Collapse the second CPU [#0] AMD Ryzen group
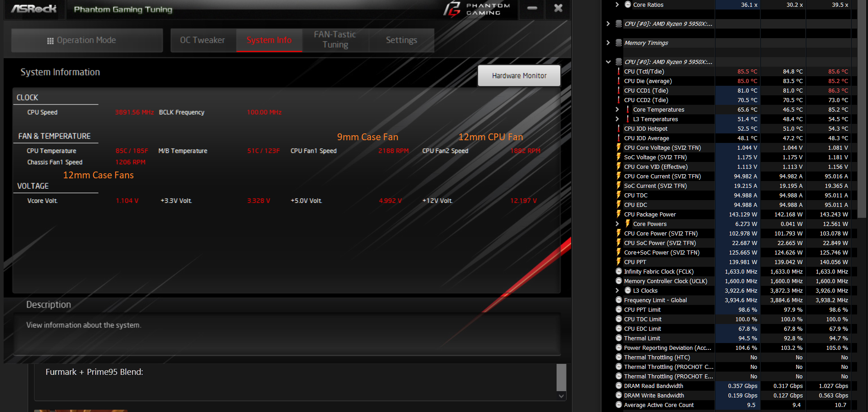 608,62
